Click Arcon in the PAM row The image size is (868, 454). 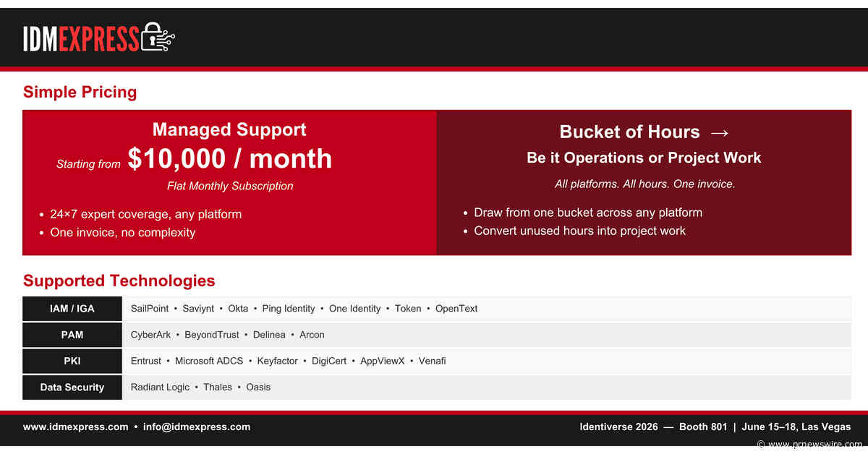312,335
